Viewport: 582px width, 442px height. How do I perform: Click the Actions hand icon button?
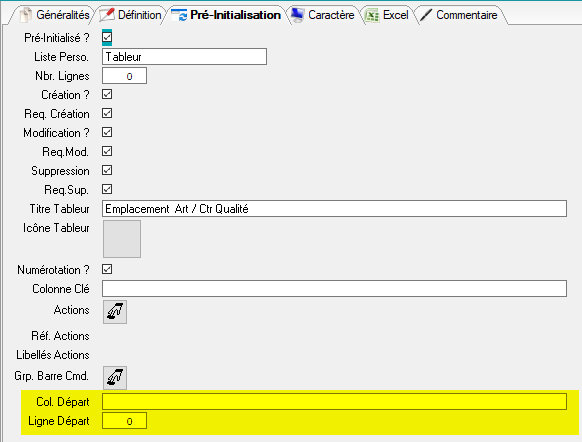[115, 312]
